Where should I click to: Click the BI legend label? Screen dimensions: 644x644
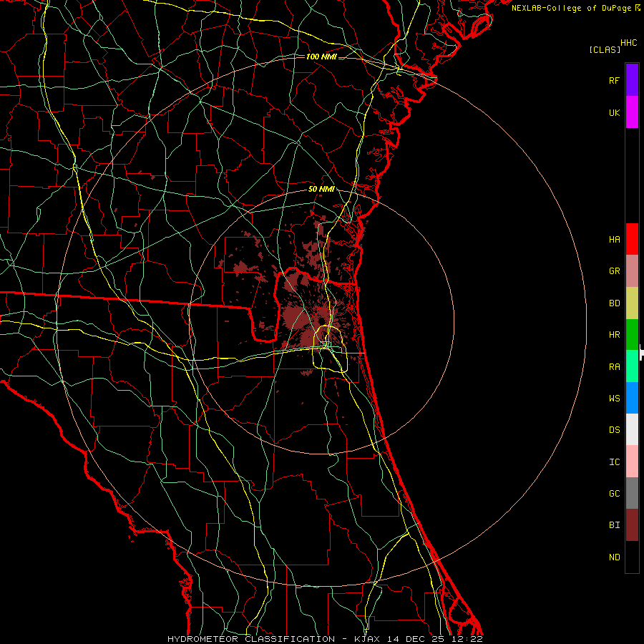coord(614,525)
